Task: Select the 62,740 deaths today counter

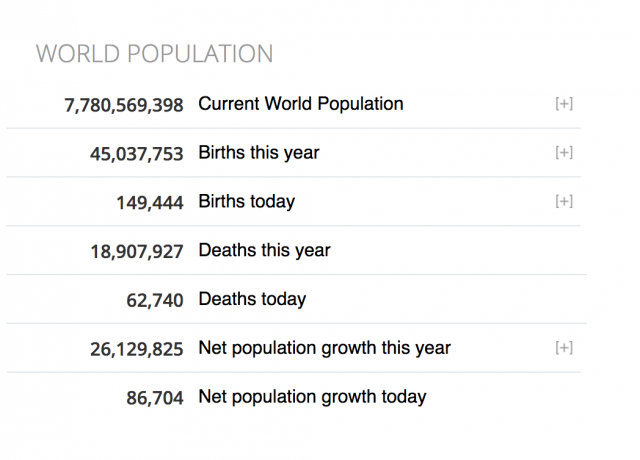Action: click(155, 301)
